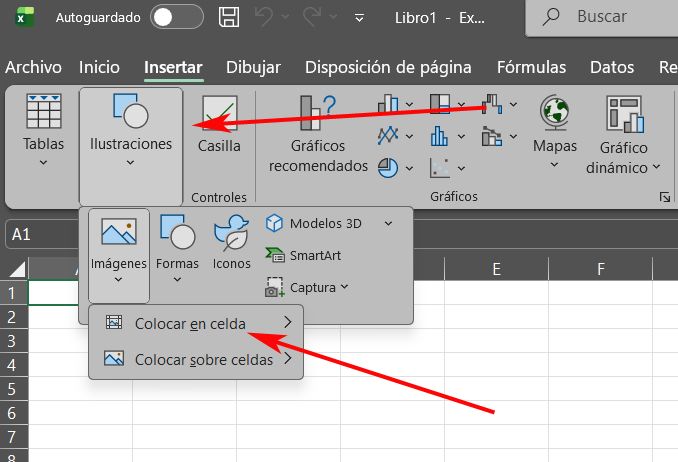Open Gráficos recomendados
The image size is (678, 462).
tap(318, 133)
